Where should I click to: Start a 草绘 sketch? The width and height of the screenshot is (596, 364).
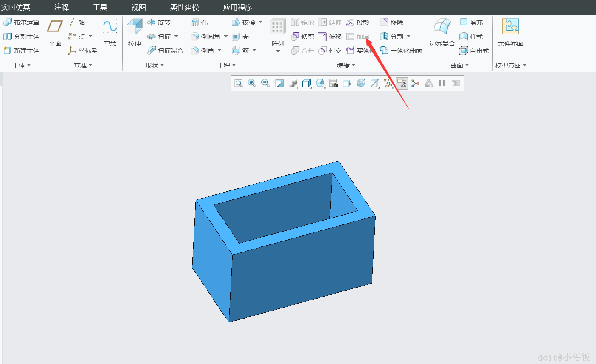click(x=110, y=33)
